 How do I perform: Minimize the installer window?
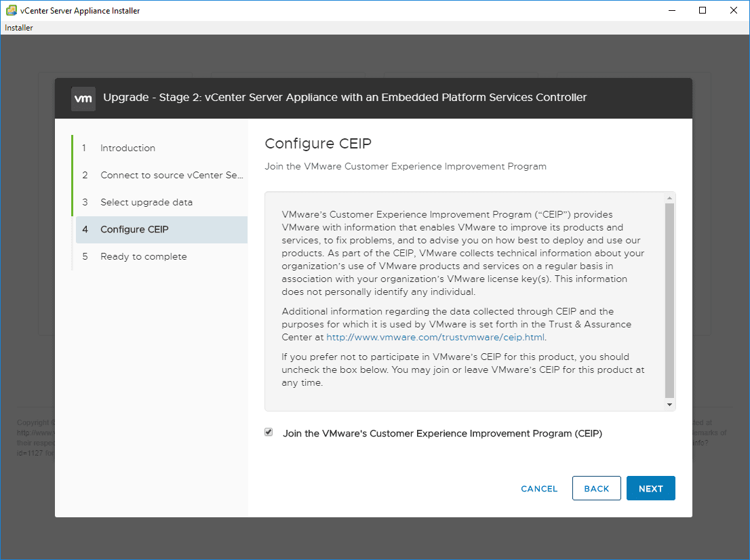tap(671, 10)
